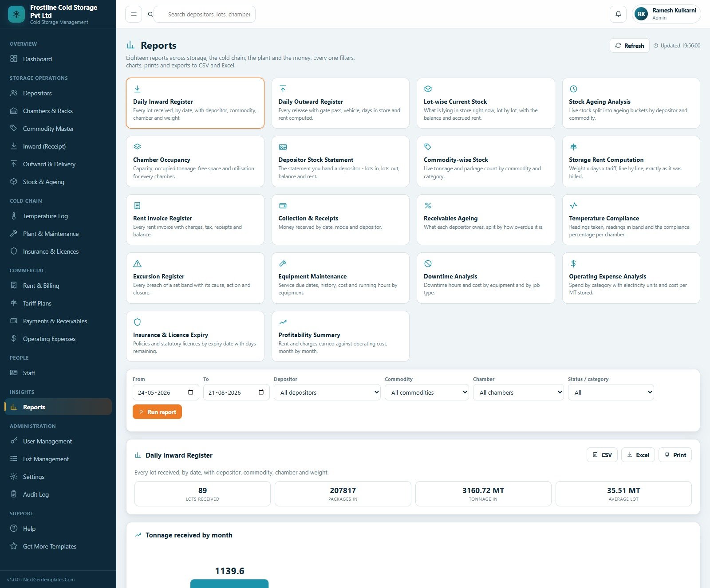Image resolution: width=710 pixels, height=588 pixels.
Task: Open Get More Templates link
Action: click(58, 546)
